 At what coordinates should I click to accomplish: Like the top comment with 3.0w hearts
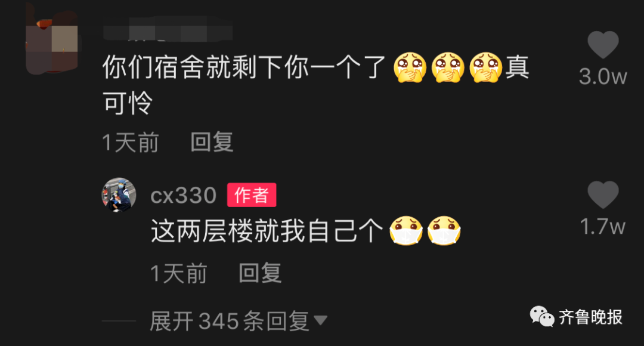[603, 44]
